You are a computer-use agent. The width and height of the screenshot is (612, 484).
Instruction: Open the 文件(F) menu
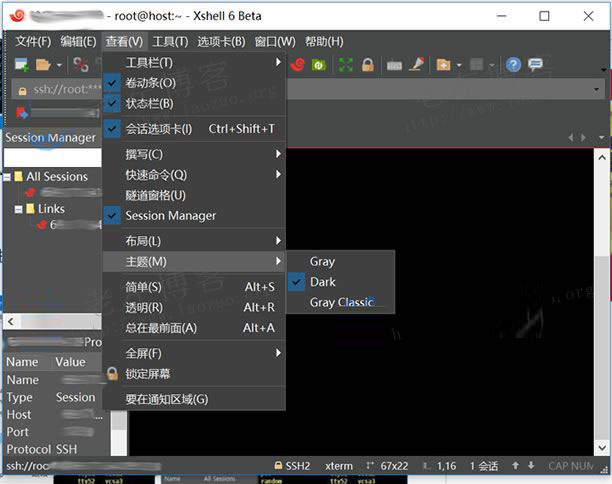[33, 41]
